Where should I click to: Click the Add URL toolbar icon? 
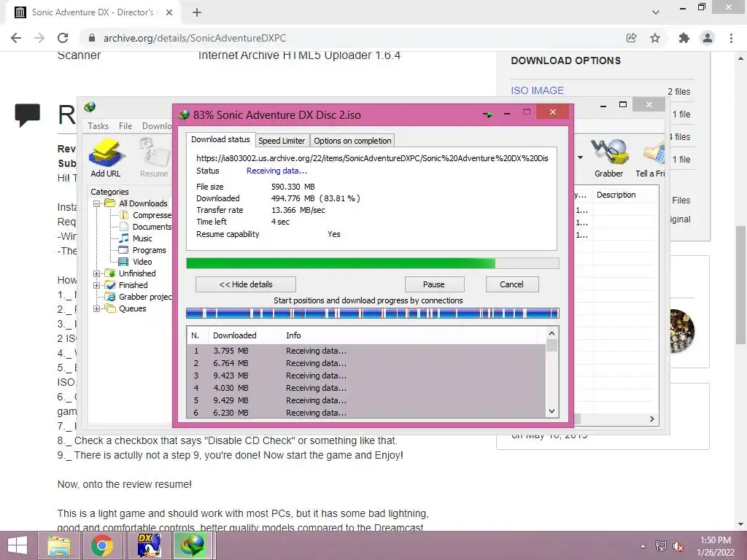point(106,158)
